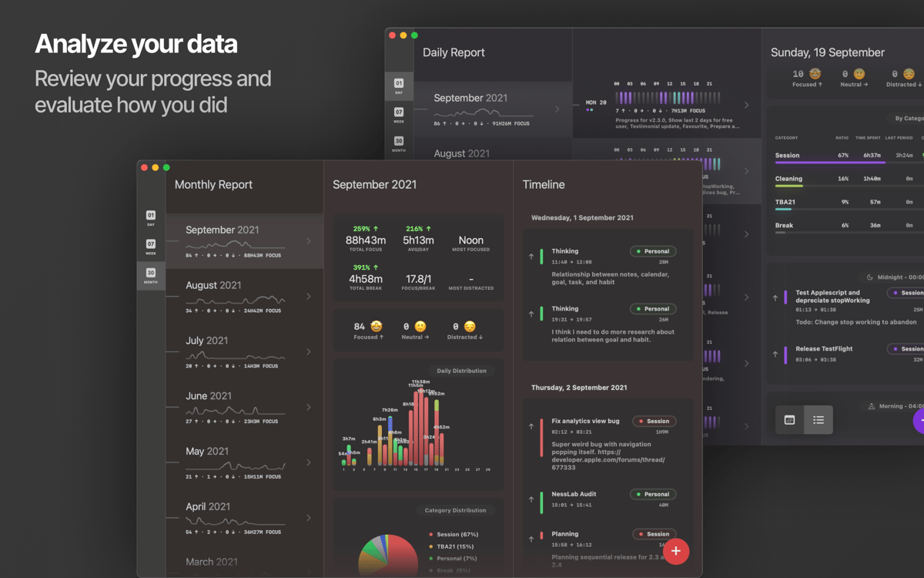
Task: Click the Distracted face emoji in September stats
Action: tap(470, 327)
